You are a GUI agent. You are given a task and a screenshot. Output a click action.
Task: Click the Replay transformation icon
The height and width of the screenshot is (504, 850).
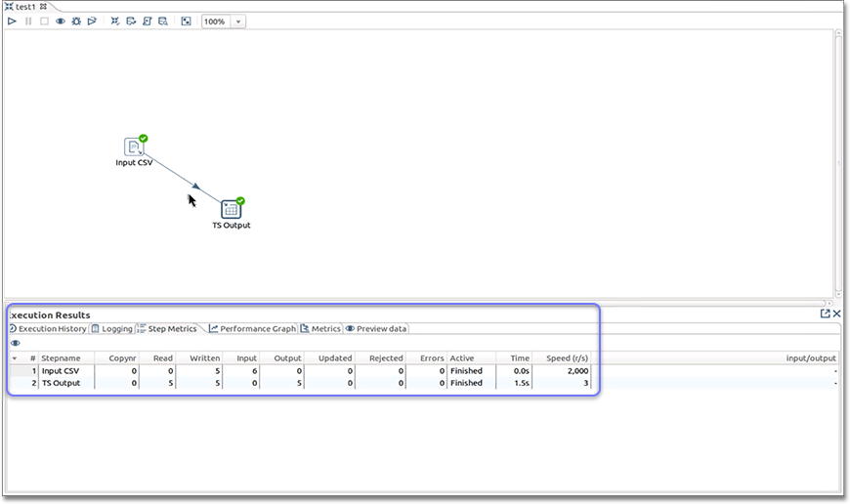(92, 21)
